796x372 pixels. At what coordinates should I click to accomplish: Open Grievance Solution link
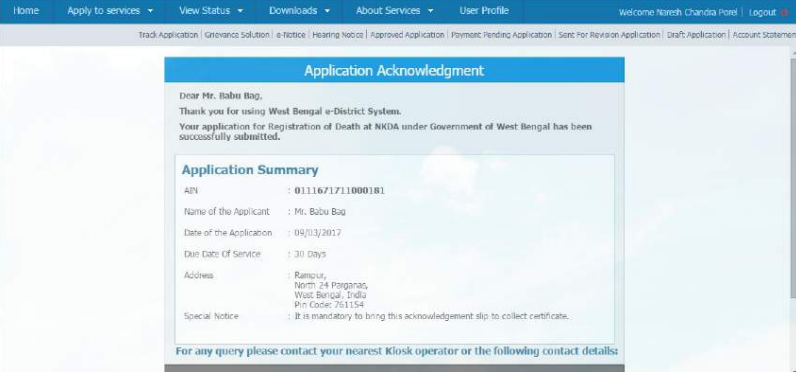tap(237, 35)
